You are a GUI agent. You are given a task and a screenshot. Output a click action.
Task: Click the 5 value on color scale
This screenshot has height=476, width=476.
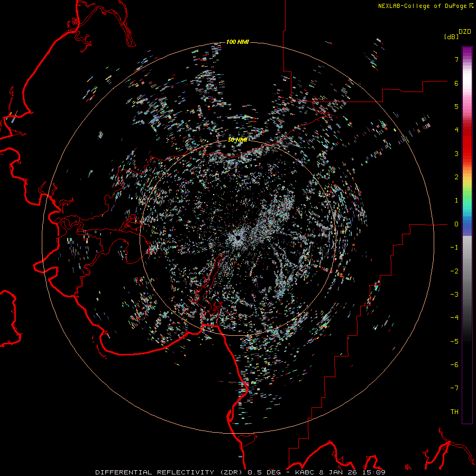(456, 106)
